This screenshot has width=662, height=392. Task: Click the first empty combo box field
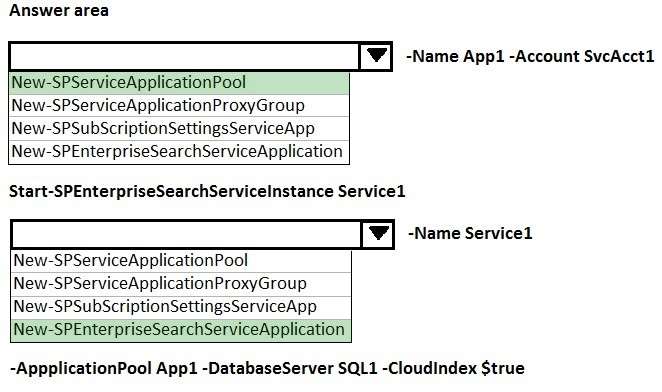pyautogui.click(x=184, y=56)
